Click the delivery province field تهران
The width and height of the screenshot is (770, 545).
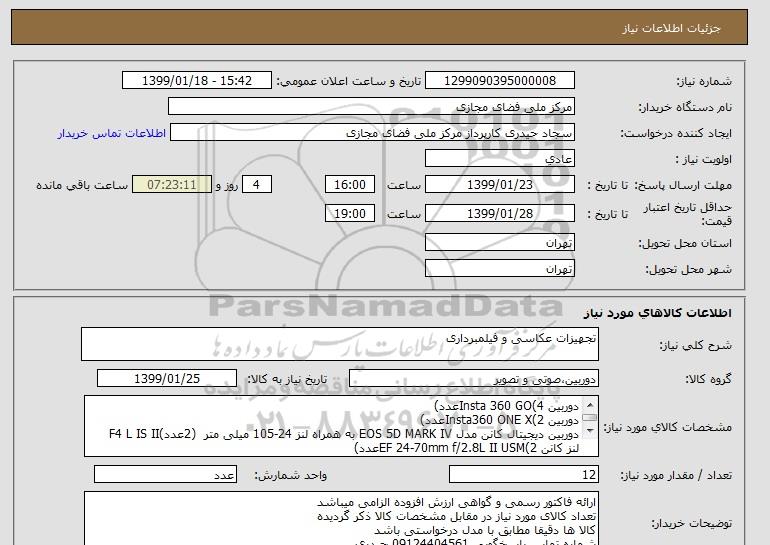pos(499,243)
